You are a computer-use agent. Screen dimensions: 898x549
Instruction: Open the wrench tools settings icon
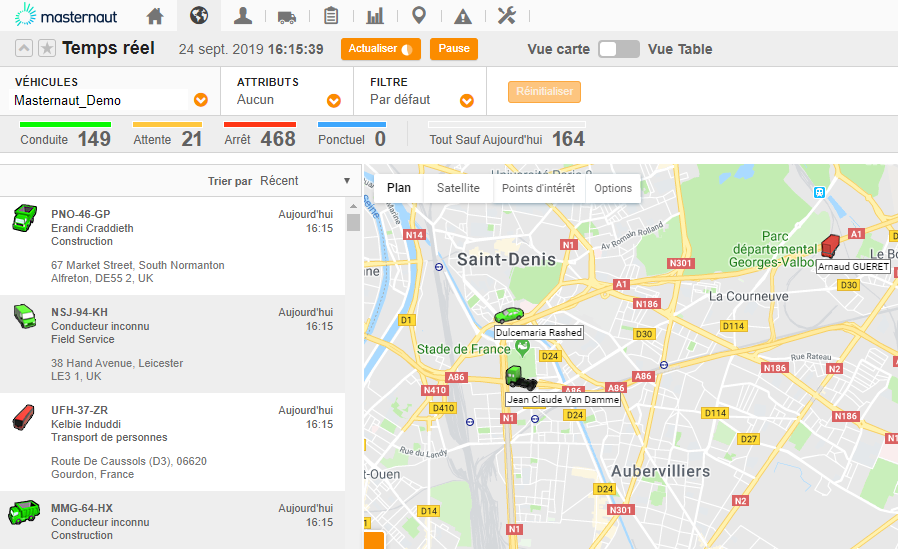(507, 15)
